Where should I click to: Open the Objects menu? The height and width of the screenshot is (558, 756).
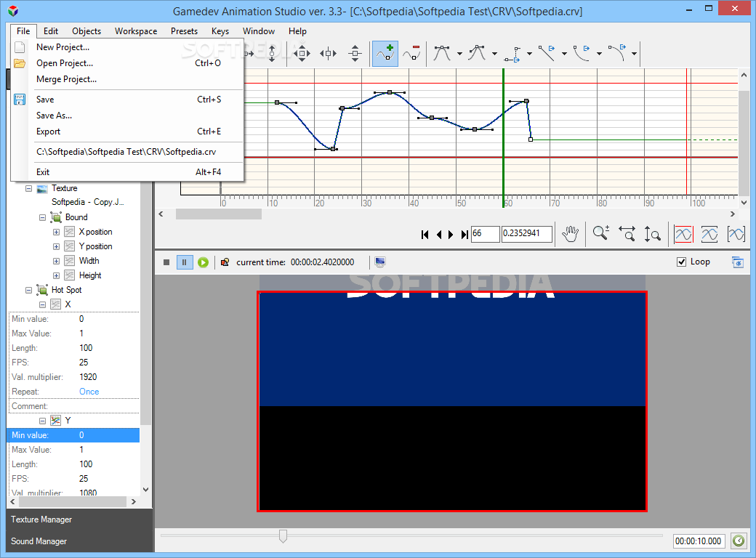pos(87,31)
